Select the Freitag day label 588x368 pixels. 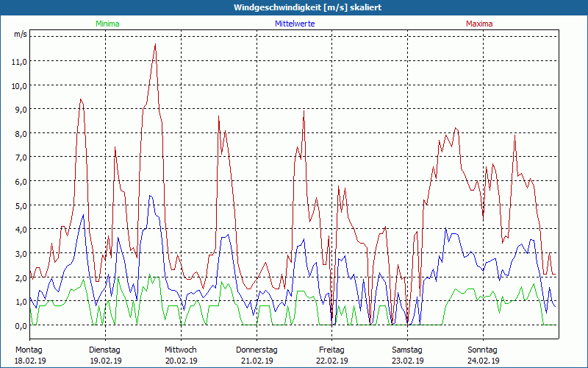point(331,350)
